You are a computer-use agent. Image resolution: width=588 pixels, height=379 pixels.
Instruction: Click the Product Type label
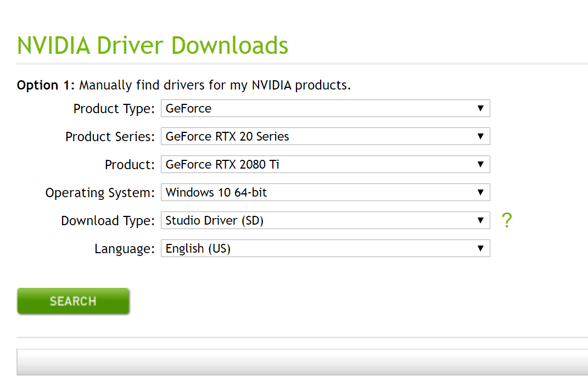coord(114,109)
